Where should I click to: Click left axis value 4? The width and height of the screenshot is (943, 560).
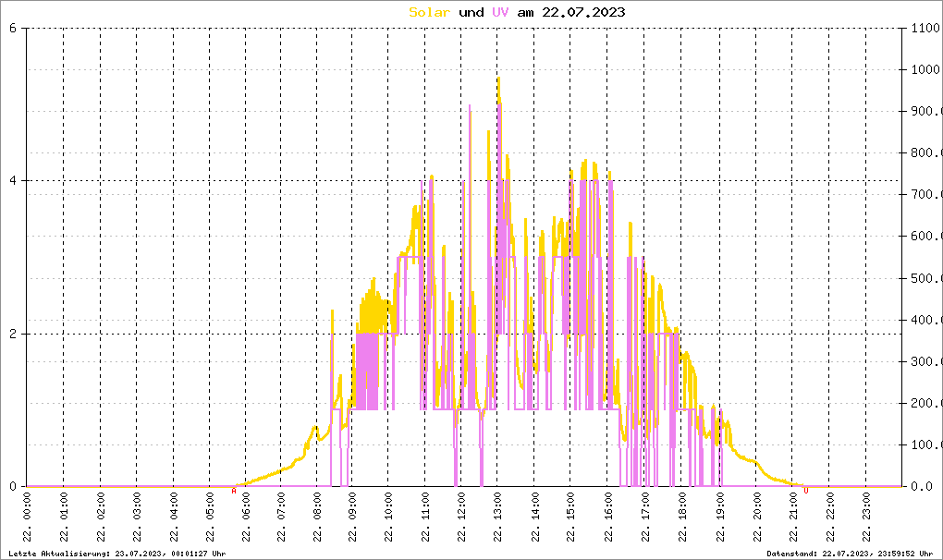tap(13, 181)
